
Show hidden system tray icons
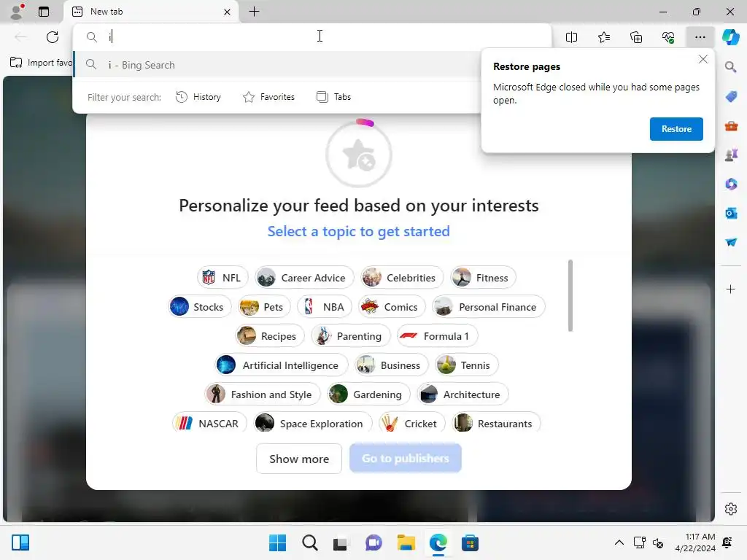coord(619,542)
